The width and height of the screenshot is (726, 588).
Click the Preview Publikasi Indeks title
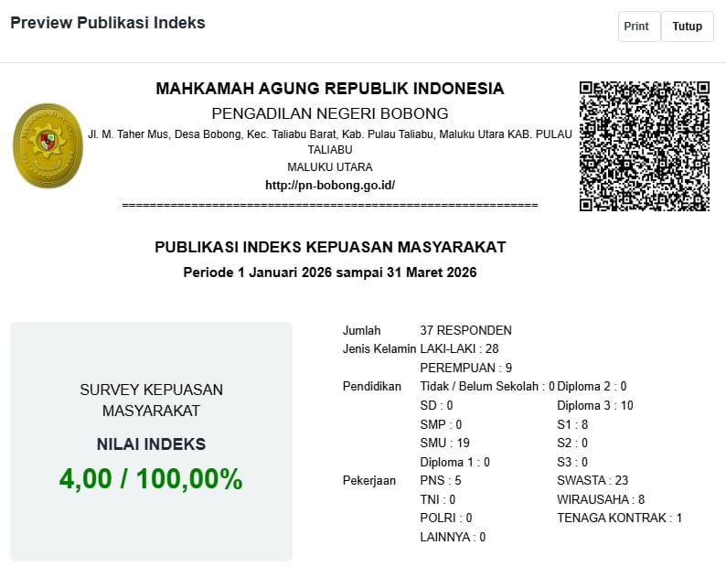108,23
